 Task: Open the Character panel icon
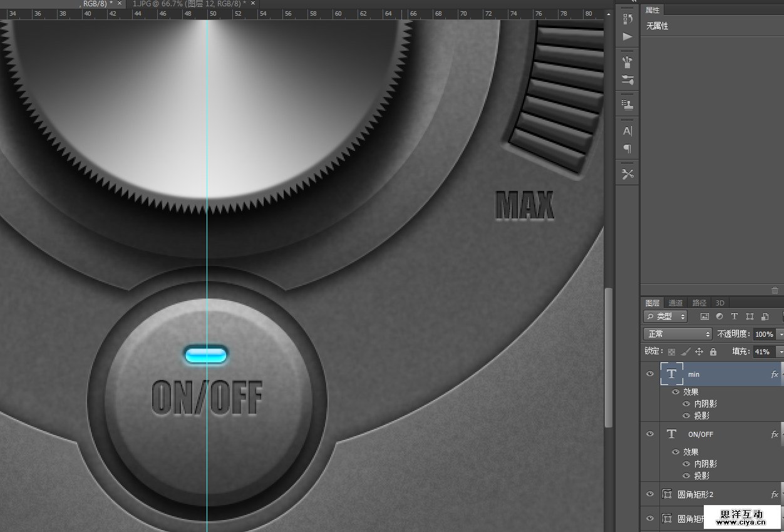627,131
